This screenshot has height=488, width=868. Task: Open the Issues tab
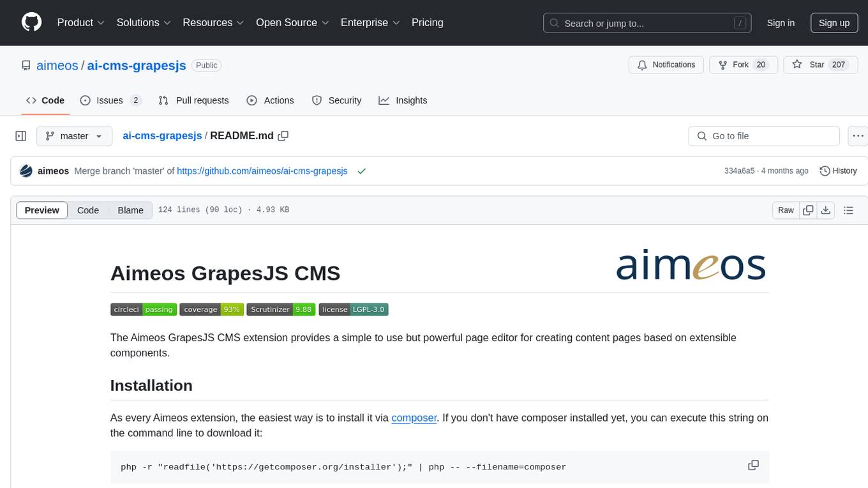pyautogui.click(x=110, y=100)
